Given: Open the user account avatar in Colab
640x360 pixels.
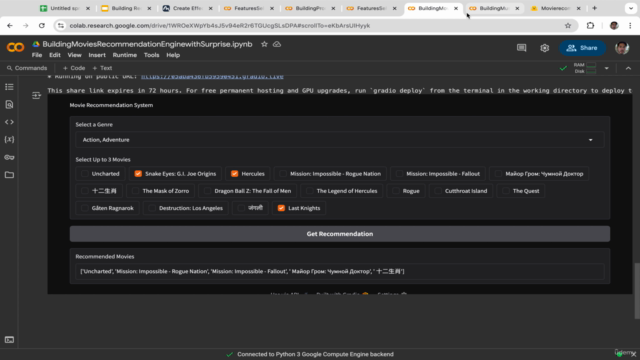Looking at the screenshot, I should (x=622, y=48).
